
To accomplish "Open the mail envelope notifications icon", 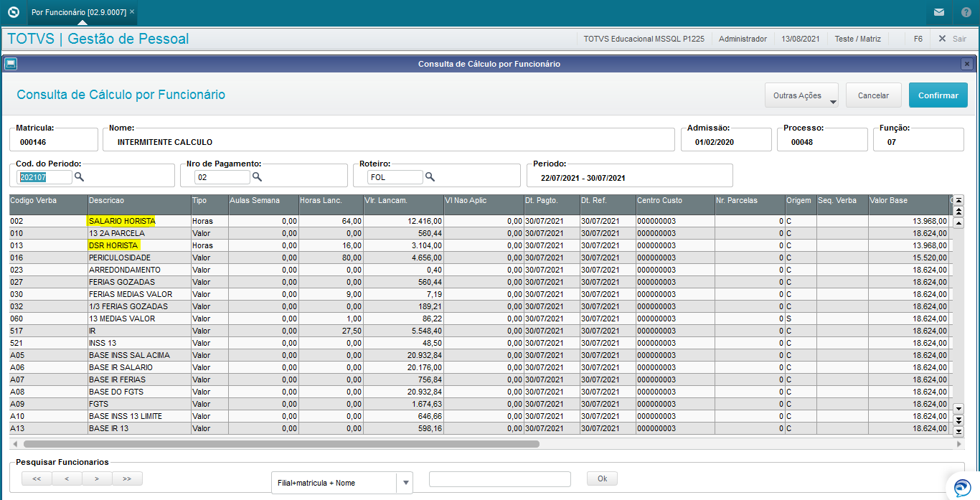I will point(938,12).
